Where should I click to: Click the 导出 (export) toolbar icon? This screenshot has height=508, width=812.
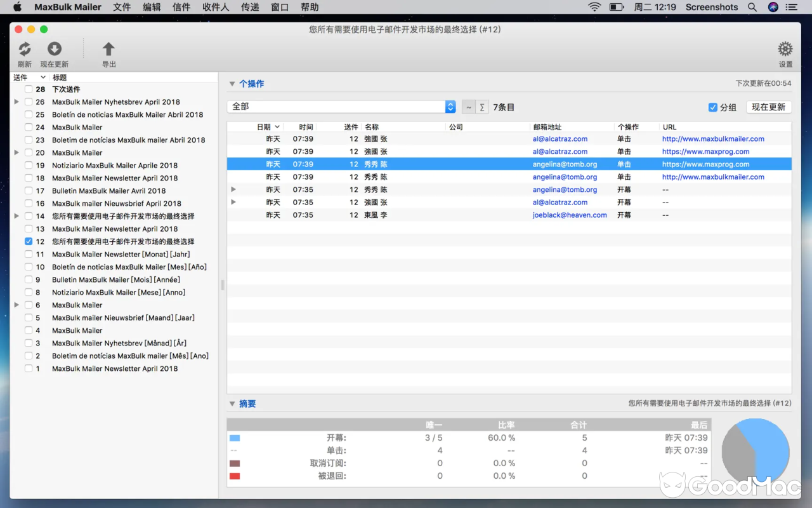[108, 49]
